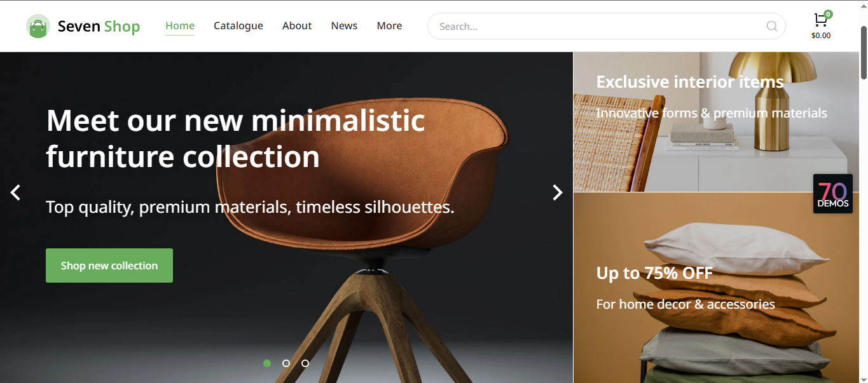Go to the previous slide arrow
Screen dimensions: 868x383
coord(16,192)
